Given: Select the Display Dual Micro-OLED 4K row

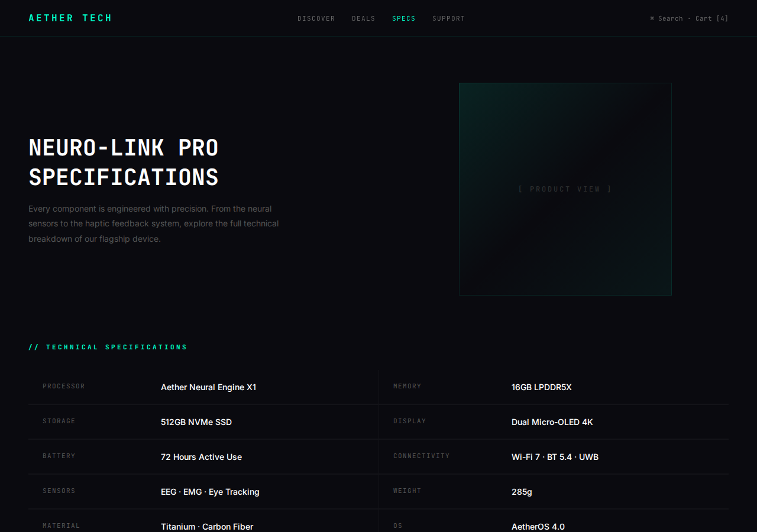Looking at the screenshot, I should coord(554,422).
